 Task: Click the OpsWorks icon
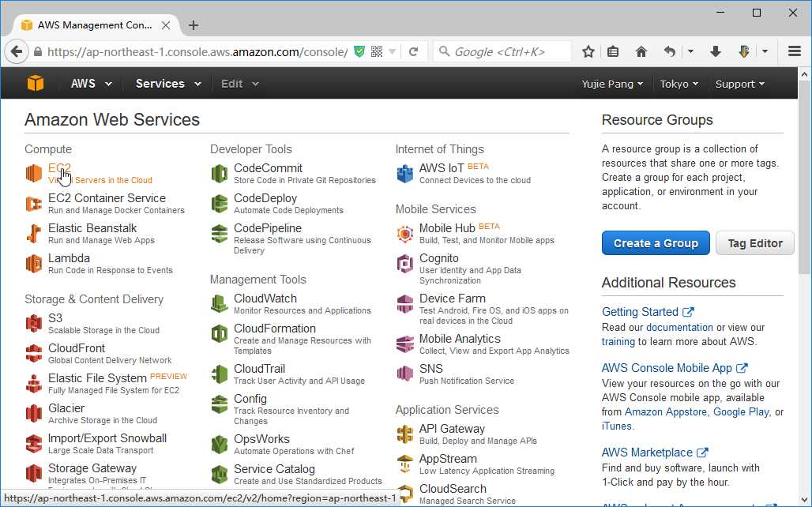point(220,445)
